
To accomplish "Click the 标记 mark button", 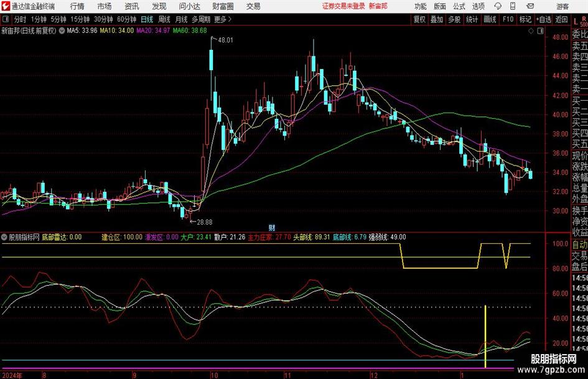I will pyautogui.click(x=525, y=19).
